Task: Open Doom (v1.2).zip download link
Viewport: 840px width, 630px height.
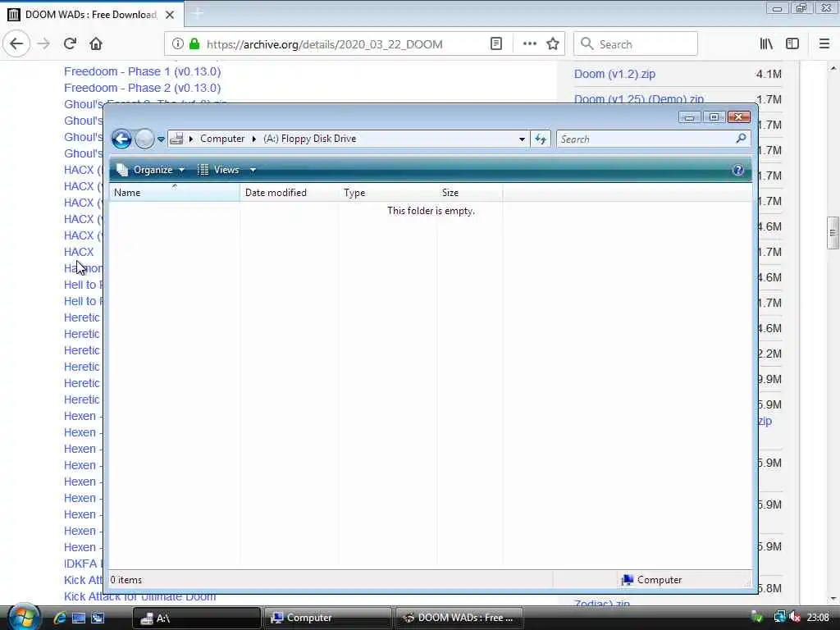Action: (x=614, y=74)
